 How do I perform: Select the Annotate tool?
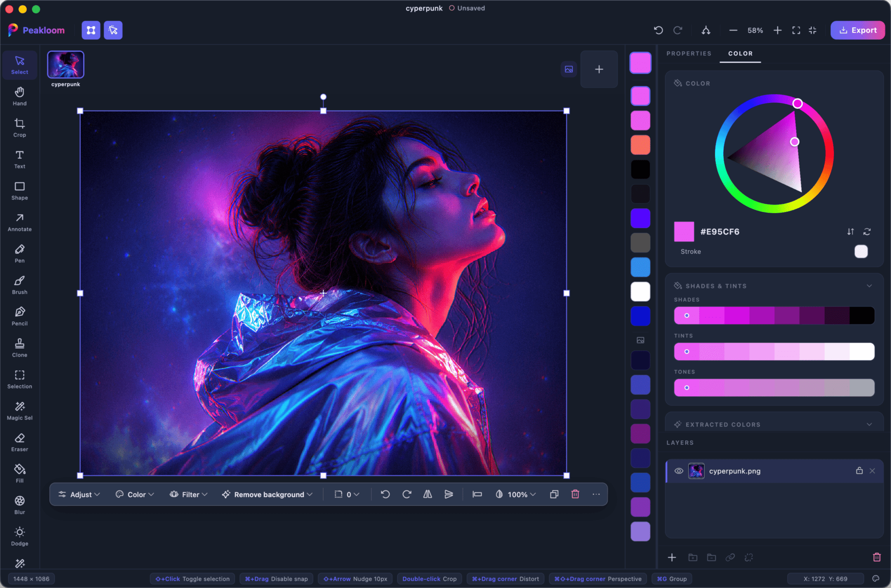pyautogui.click(x=19, y=222)
